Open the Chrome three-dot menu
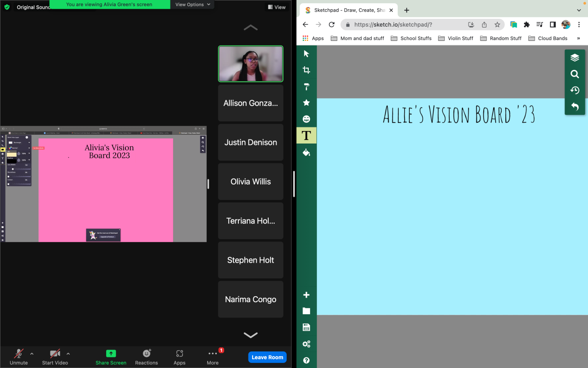Image resolution: width=588 pixels, height=368 pixels. click(x=579, y=25)
